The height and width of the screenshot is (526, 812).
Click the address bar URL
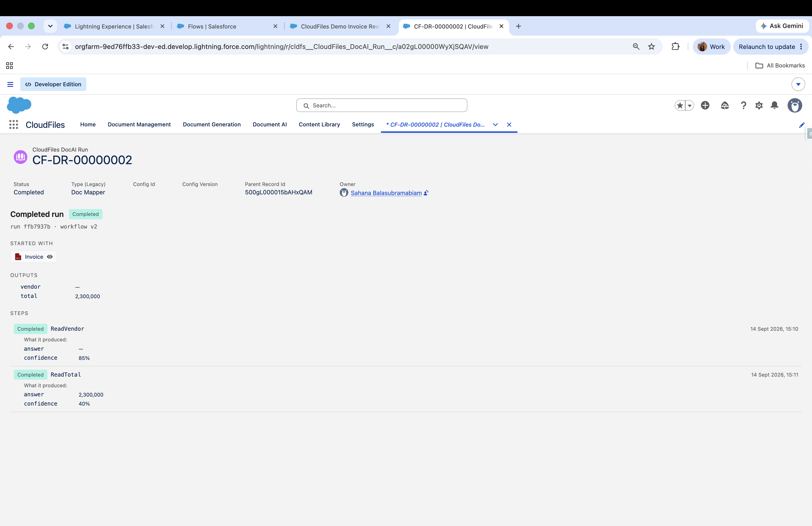282,47
